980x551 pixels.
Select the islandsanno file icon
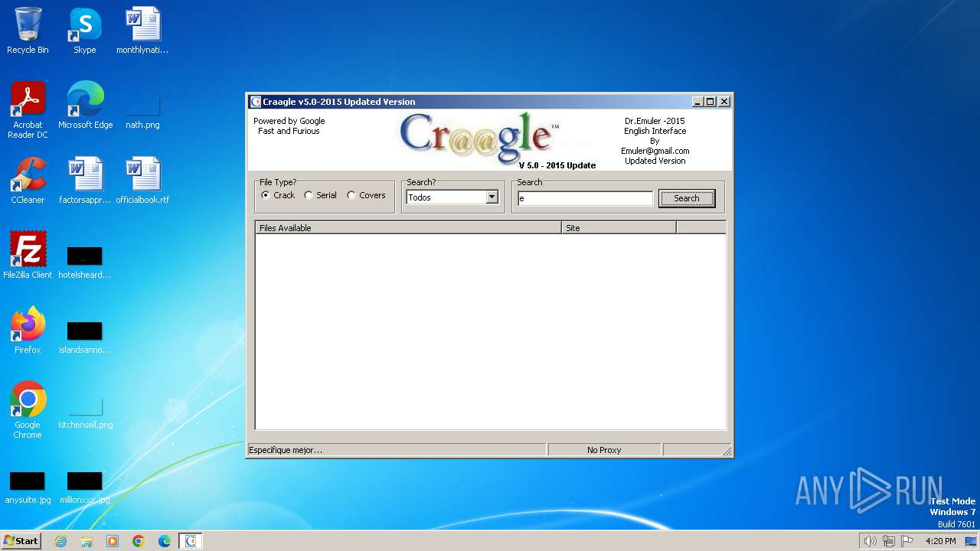(85, 337)
